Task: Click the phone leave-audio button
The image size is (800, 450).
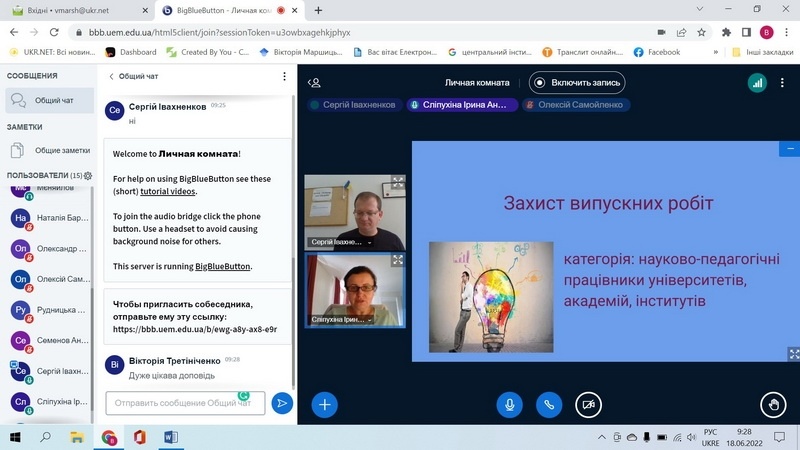Action: tap(548, 404)
